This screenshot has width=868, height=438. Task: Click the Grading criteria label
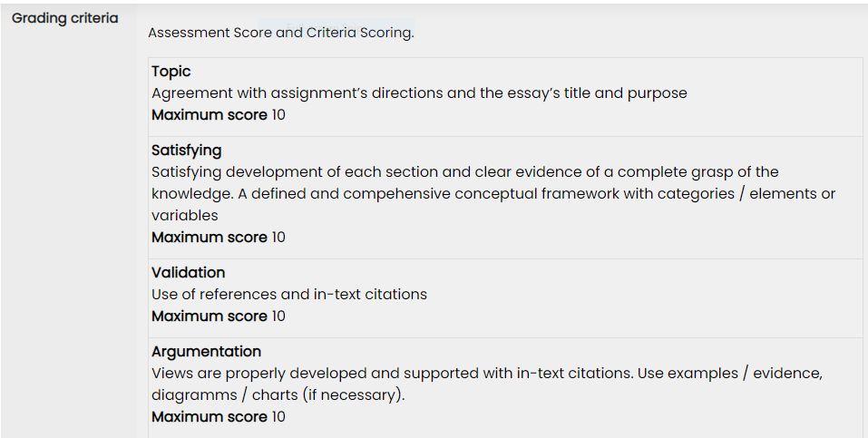pyautogui.click(x=64, y=18)
